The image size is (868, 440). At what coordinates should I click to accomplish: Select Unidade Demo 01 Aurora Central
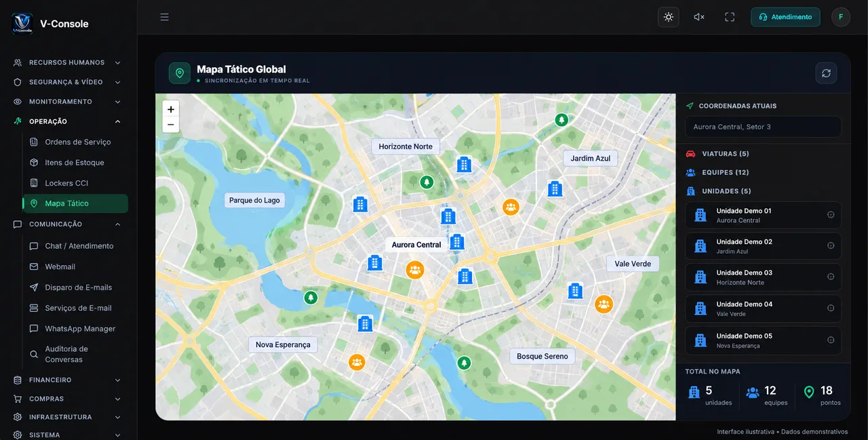point(763,215)
